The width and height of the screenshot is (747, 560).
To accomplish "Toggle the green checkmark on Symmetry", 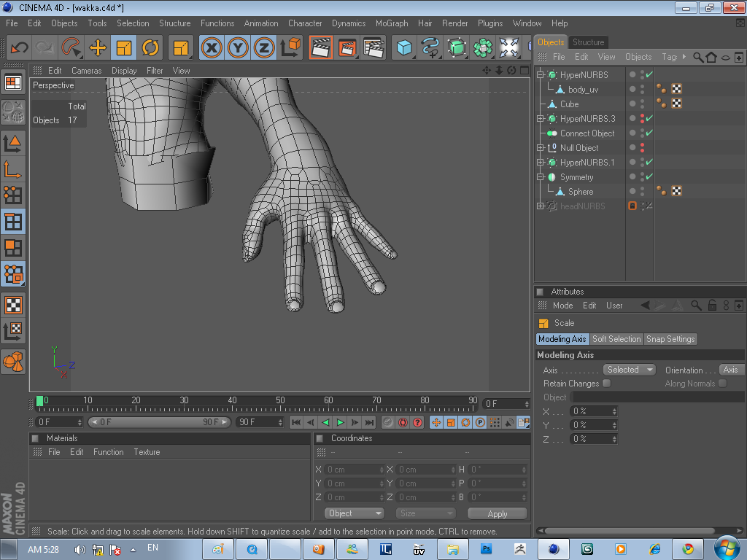I will [649, 176].
